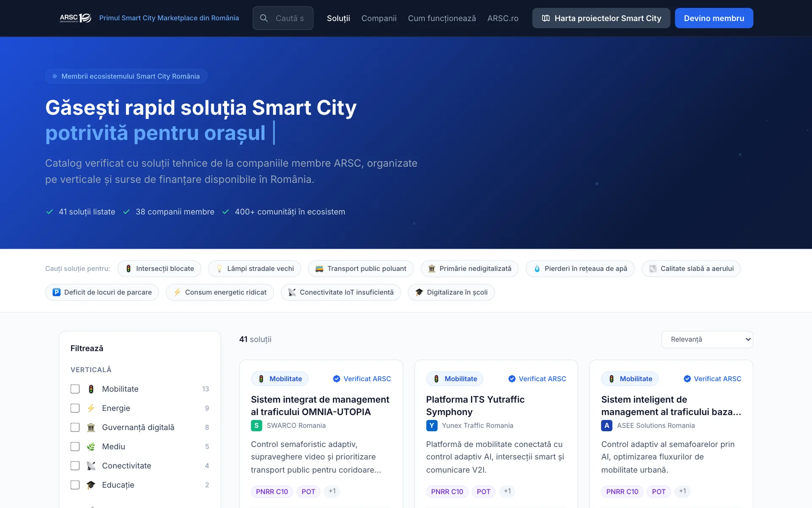
Task: Expand +1 funding tags on OMNIA-UTOPIA card
Action: [332, 491]
